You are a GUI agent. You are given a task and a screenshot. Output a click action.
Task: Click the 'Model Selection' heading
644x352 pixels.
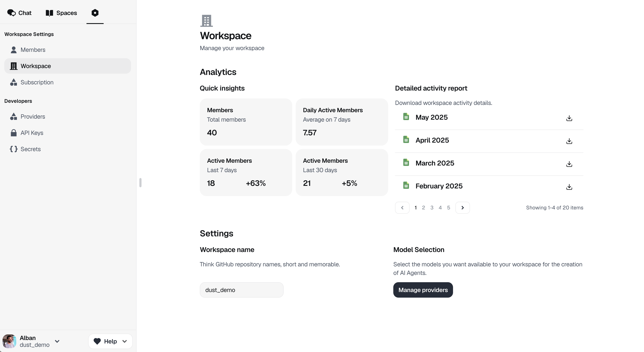419,250
